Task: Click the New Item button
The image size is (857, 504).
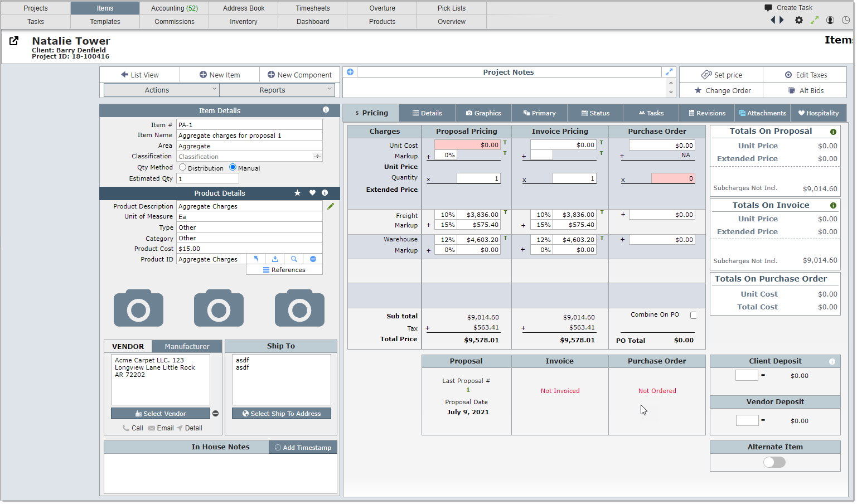Action: pyautogui.click(x=220, y=75)
